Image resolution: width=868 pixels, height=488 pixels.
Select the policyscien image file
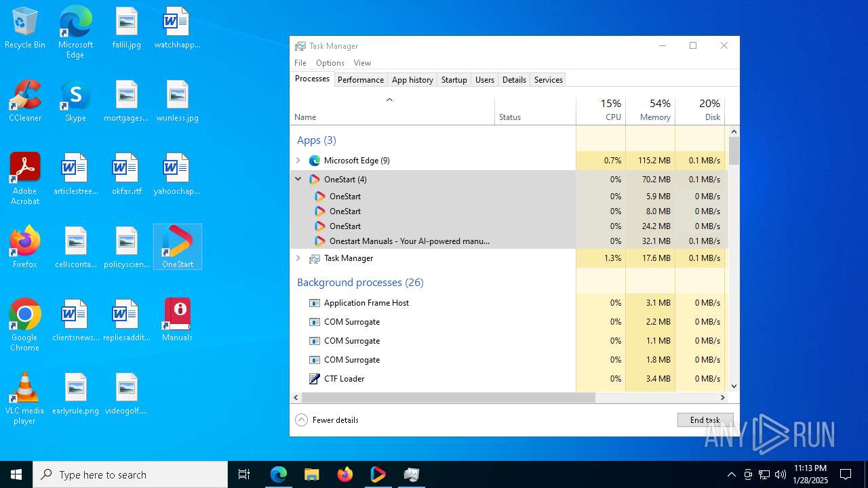[126, 248]
